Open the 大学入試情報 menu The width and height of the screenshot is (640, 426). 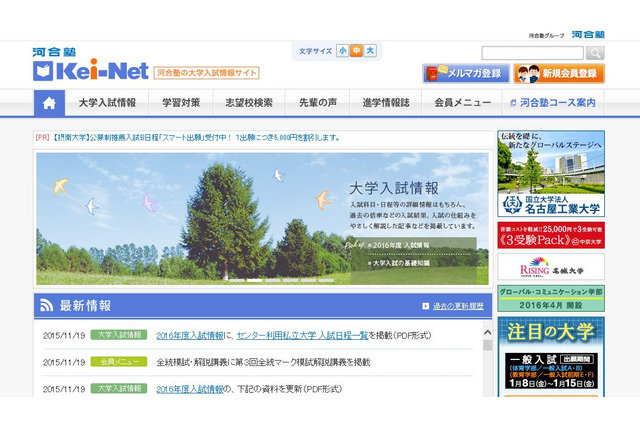pos(107,103)
